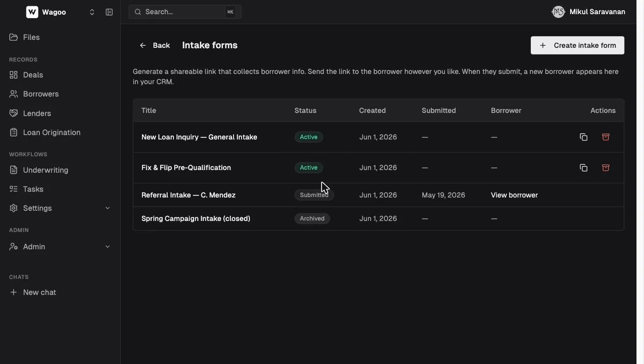The width and height of the screenshot is (644, 364).
Task: Click the Settings gear icon
Action: [14, 208]
